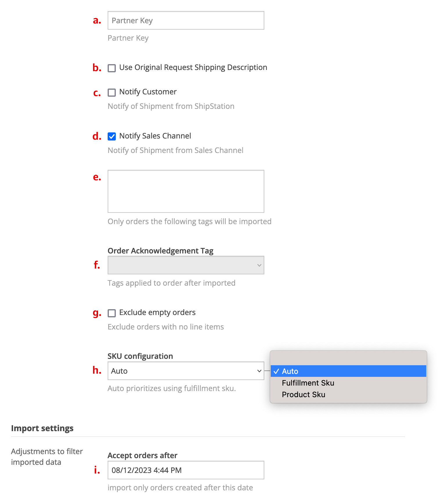Viewport: 439px width, 504px height.
Task: Click the Accept orders after date field
Action: [x=186, y=470]
